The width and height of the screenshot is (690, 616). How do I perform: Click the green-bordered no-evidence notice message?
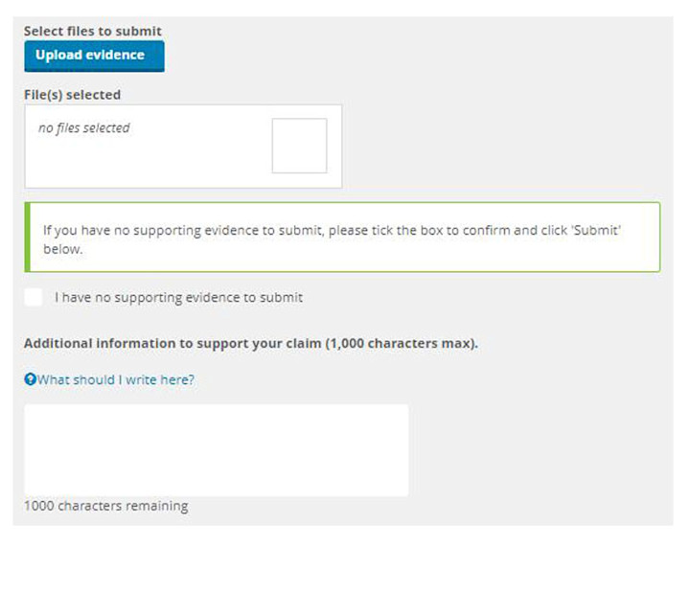pos(345,238)
